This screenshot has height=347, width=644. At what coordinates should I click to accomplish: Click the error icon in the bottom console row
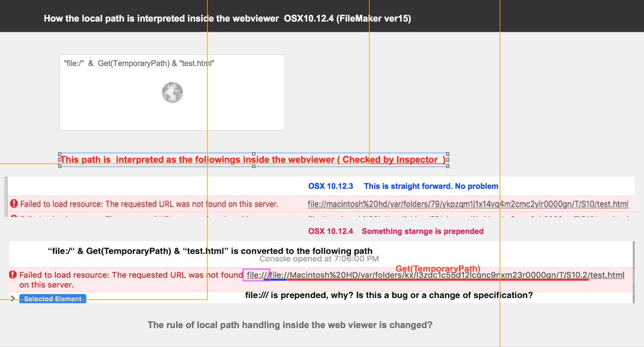pyautogui.click(x=12, y=274)
